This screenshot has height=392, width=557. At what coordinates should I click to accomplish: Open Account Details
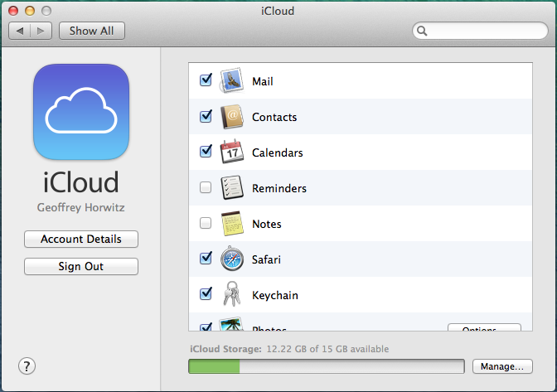(81, 239)
